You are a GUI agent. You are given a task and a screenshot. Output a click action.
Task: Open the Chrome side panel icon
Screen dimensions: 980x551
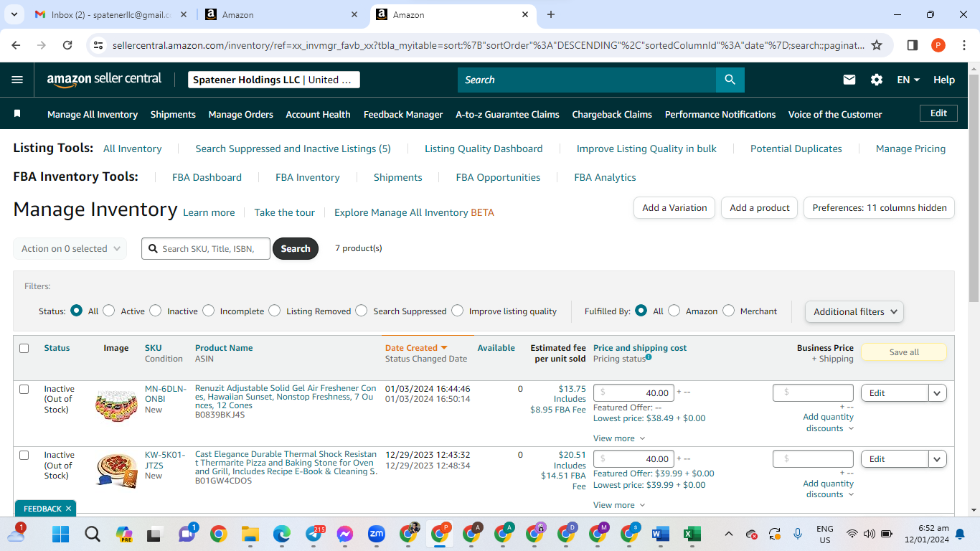[913, 45]
